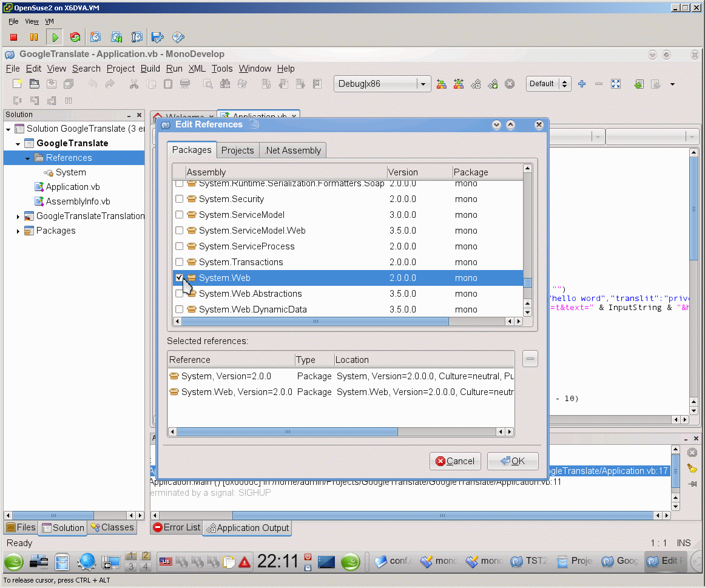Click the New File toolbar icon

click(x=17, y=84)
